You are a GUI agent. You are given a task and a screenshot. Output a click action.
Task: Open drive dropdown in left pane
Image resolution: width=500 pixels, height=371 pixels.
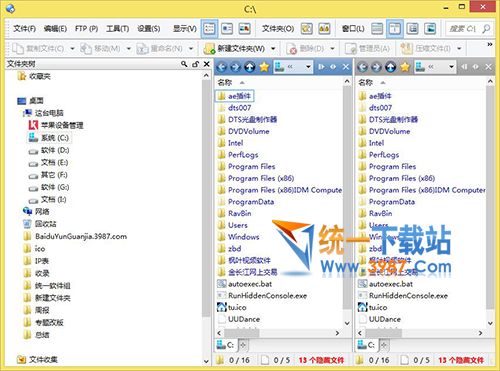308,67
